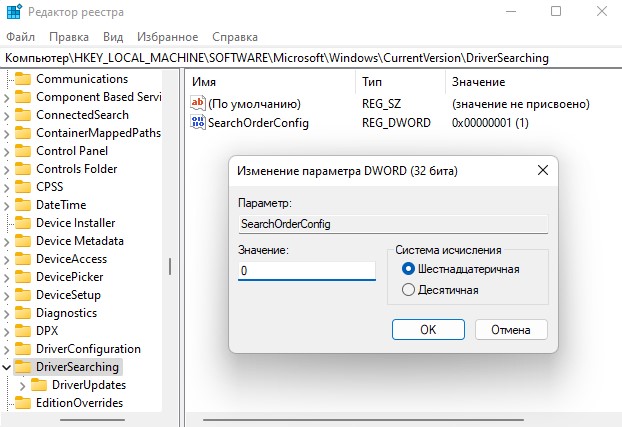Viewport: 622px width, 427px height.
Task: Expand the Component Based Servi tree node
Action: [x=7, y=97]
